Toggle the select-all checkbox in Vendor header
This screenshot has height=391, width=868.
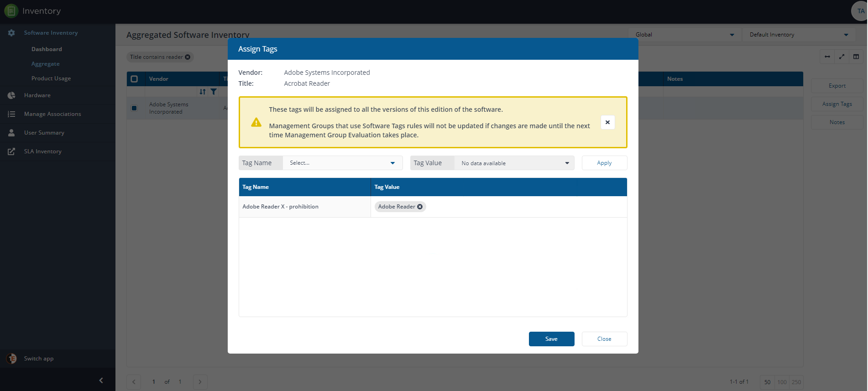coord(134,79)
